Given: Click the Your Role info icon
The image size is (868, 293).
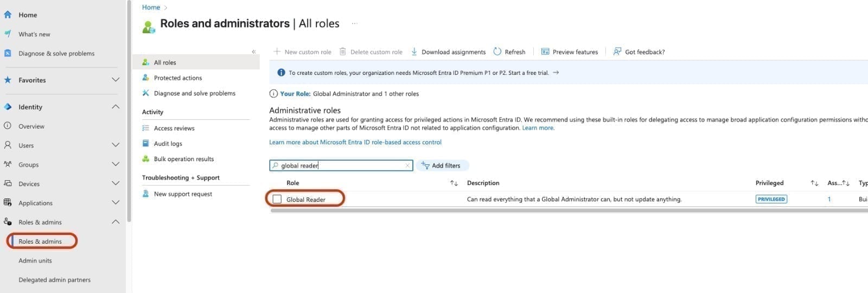Looking at the screenshot, I should (273, 93).
